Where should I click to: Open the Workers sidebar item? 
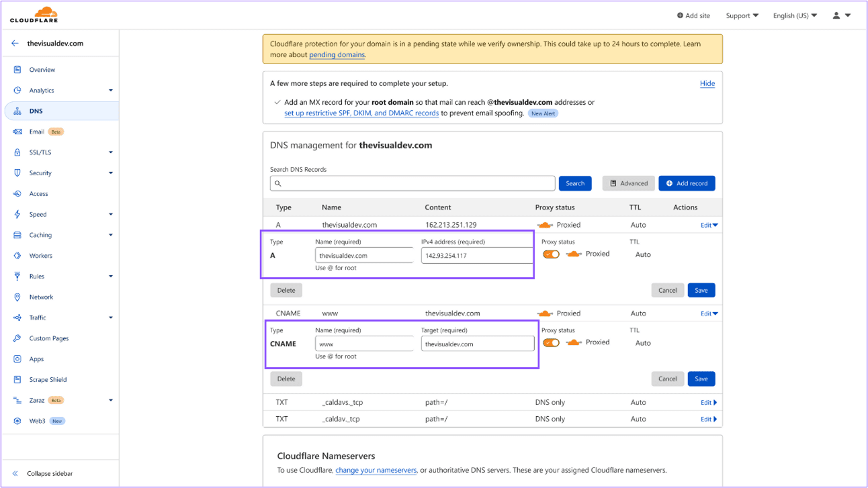[x=40, y=256]
